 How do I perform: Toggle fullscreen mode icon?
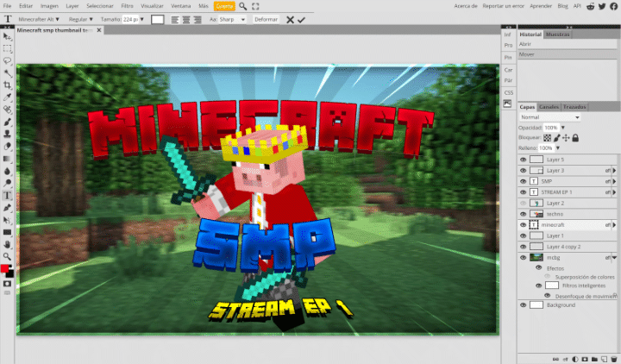point(255,6)
